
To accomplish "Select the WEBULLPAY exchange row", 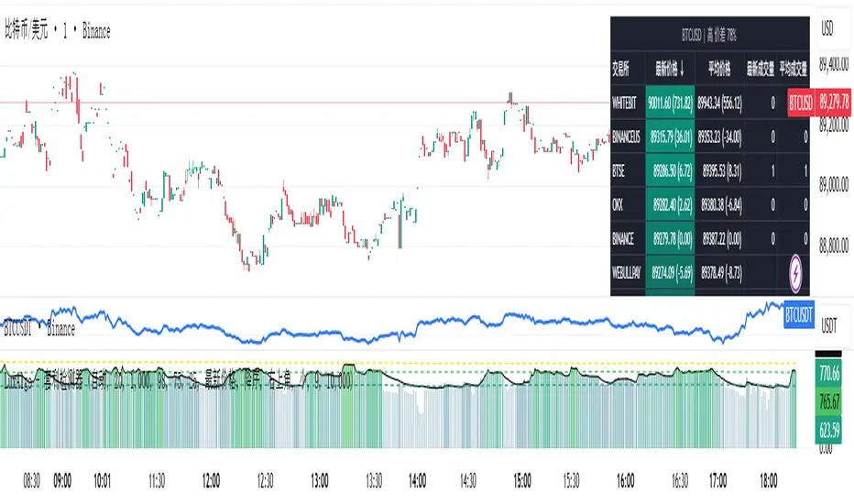I will 629,272.
